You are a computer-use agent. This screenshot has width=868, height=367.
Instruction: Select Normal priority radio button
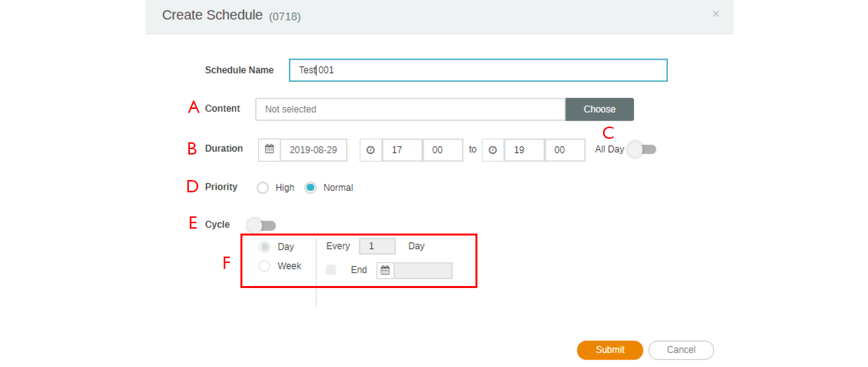pyautogui.click(x=311, y=188)
